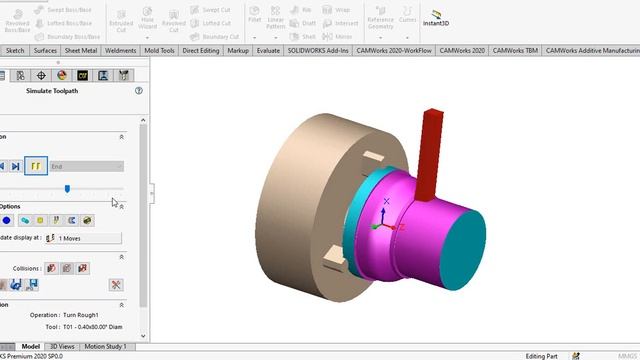Click the status bar rebuild icon
The width and height of the screenshot is (640, 360).
pyautogui.click(x=576, y=356)
